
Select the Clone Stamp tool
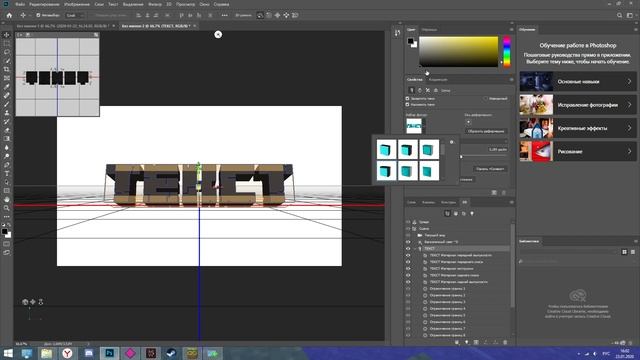(x=7, y=113)
